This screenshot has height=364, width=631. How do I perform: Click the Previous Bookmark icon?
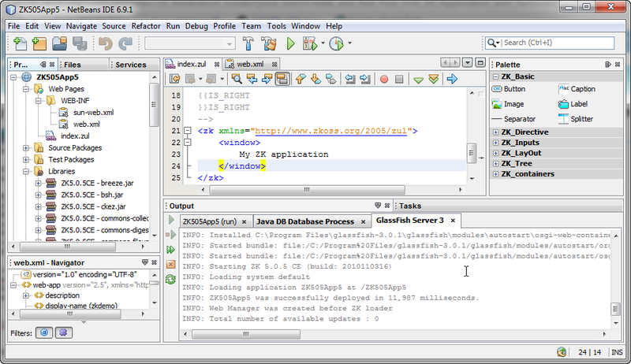pos(301,79)
